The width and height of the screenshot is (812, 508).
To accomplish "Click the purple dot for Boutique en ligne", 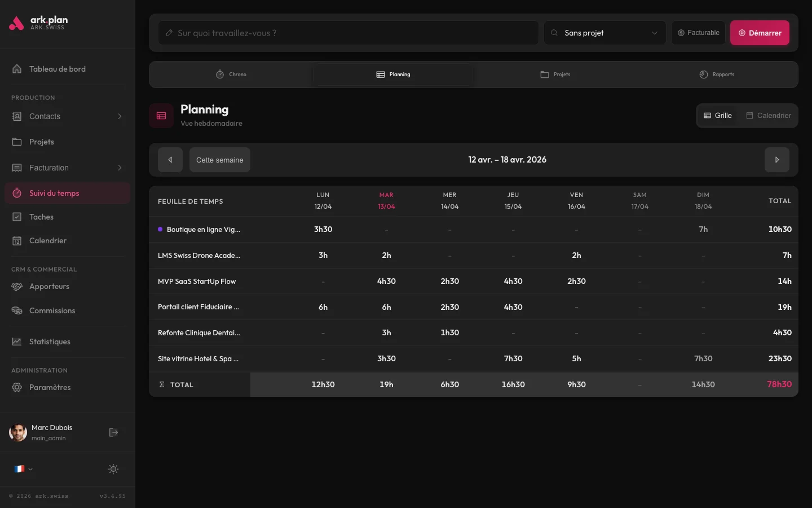I will (160, 229).
